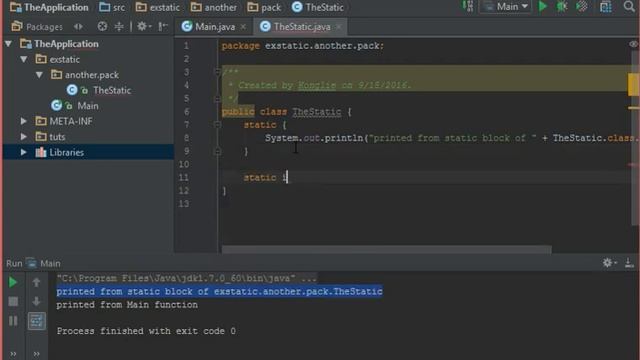Click the inspection eye icon atop editor

[633, 44]
